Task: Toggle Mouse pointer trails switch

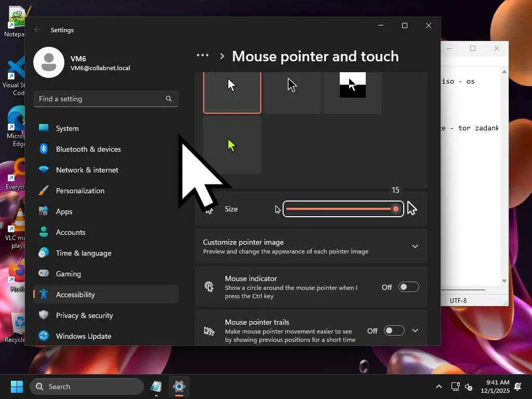Action: pyautogui.click(x=394, y=330)
